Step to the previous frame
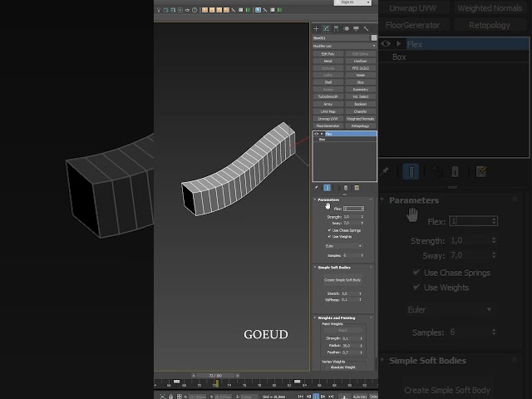Image resolution: width=532 pixels, height=399 pixels. 308,397
